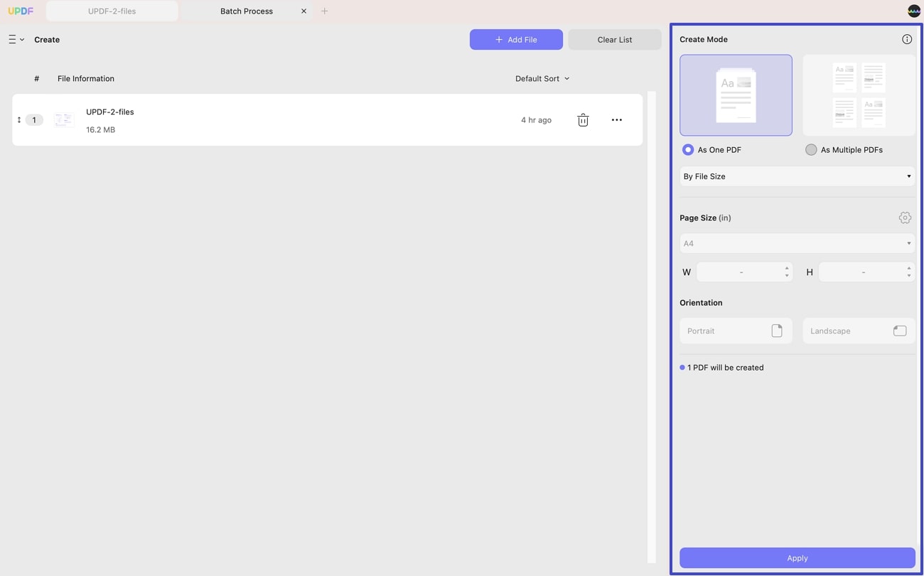
Task: Click the 16.2 MB file size text
Action: [x=100, y=130]
